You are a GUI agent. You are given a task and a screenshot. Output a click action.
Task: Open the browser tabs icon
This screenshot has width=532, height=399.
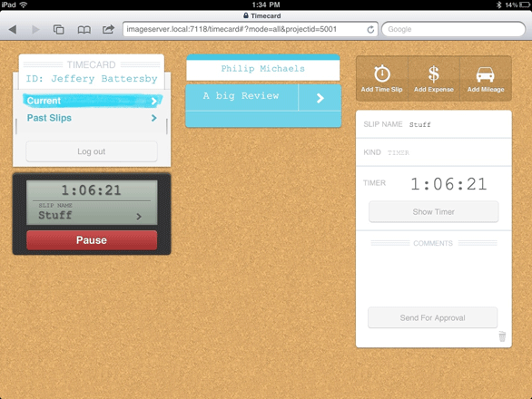coord(58,30)
